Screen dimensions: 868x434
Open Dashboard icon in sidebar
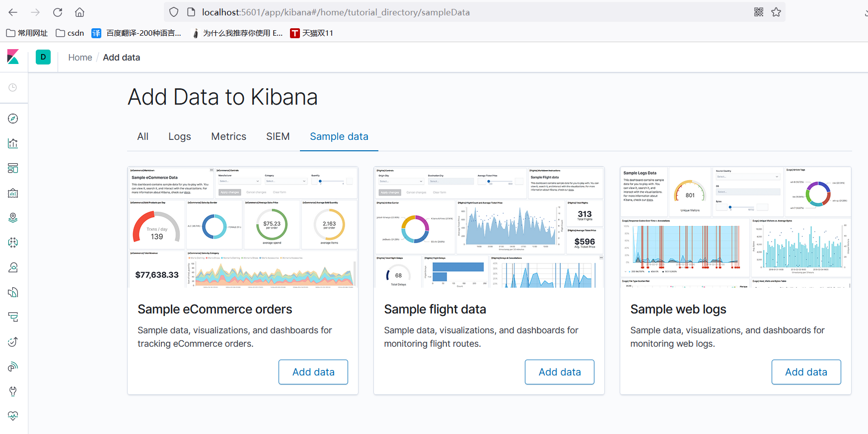click(13, 168)
